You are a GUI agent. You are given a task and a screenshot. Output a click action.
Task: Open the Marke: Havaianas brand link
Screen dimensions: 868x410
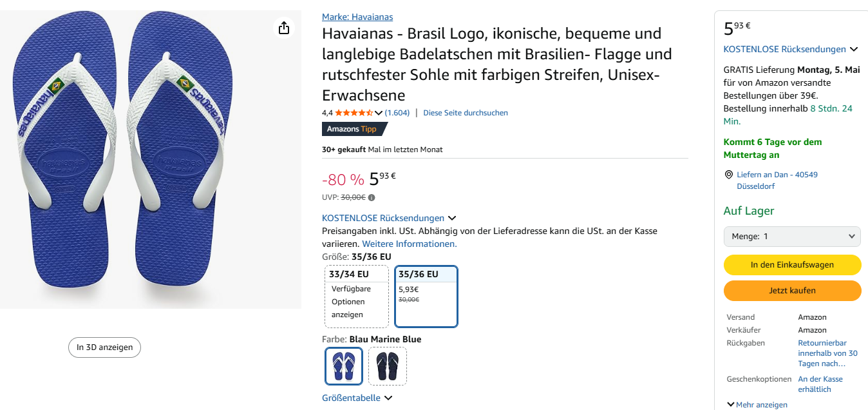[x=357, y=17]
